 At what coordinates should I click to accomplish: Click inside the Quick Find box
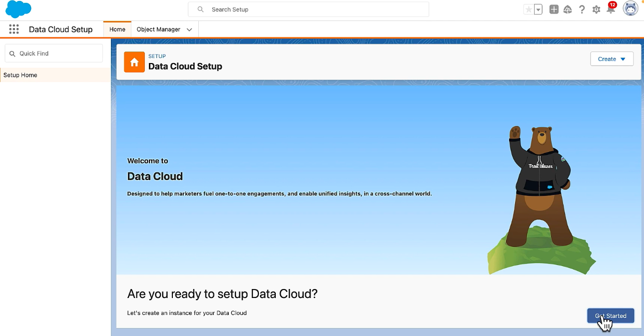pyautogui.click(x=53, y=53)
